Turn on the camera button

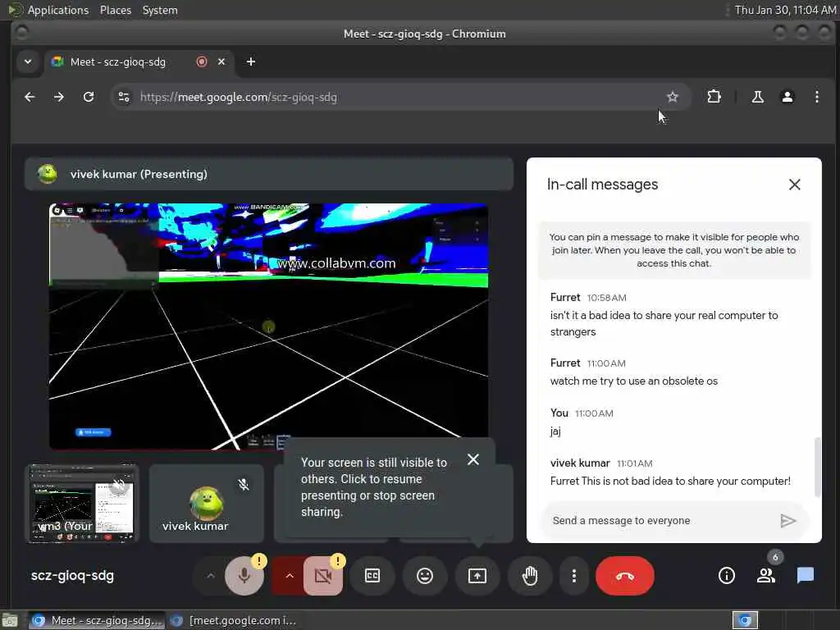tap(323, 576)
